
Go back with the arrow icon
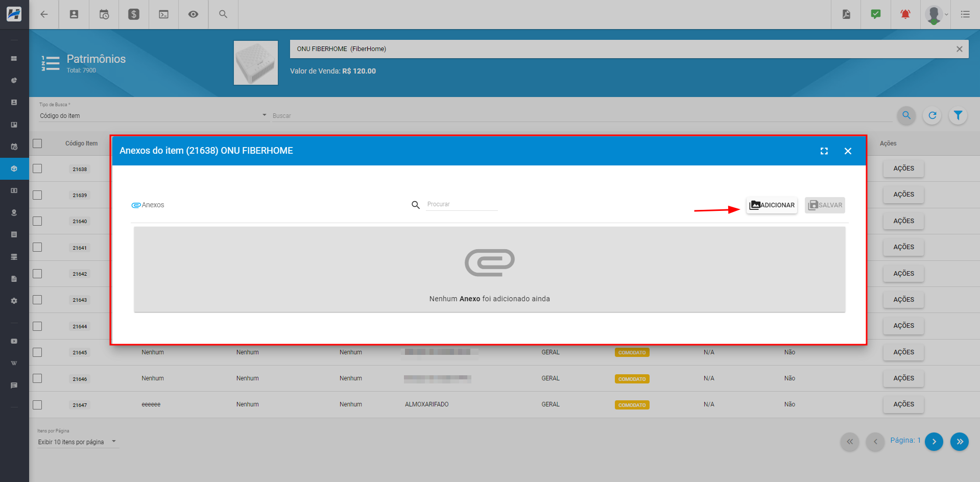44,14
